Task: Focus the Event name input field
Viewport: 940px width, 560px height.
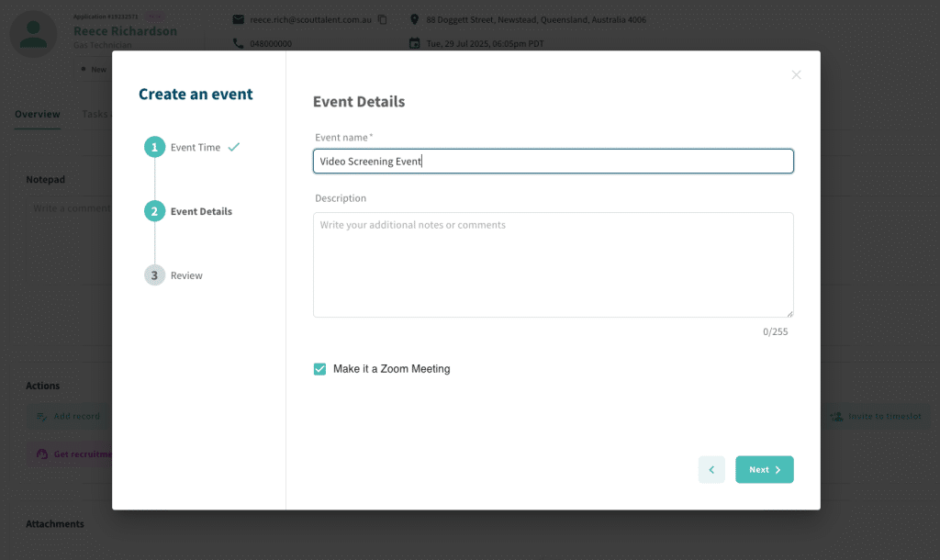Action: click(x=553, y=162)
